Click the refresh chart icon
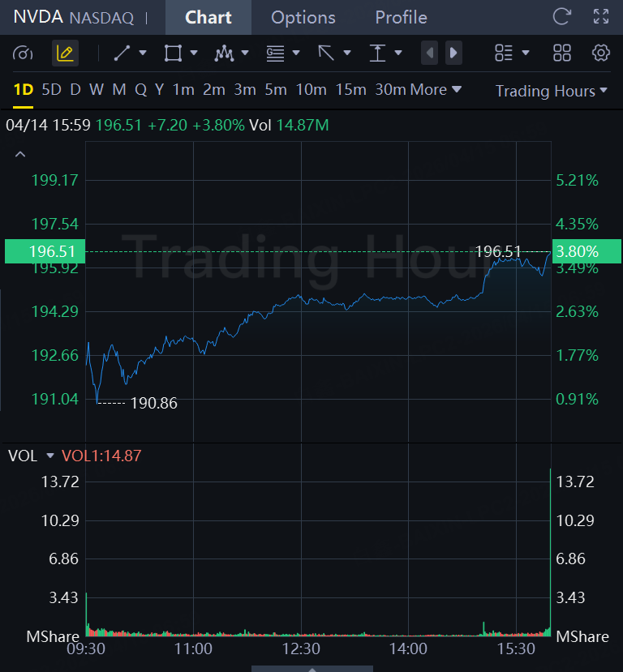Screen dimensions: 623x672 pos(561,17)
